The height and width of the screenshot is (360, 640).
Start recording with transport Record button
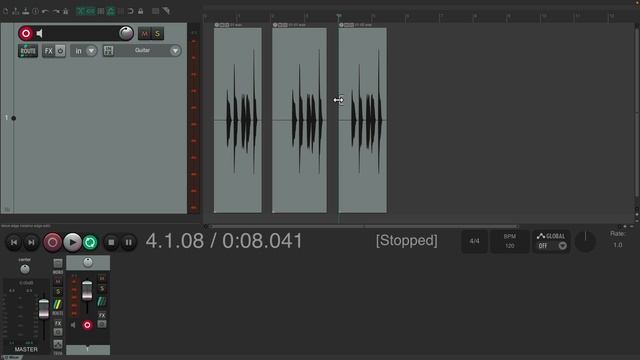pyautogui.click(x=52, y=242)
